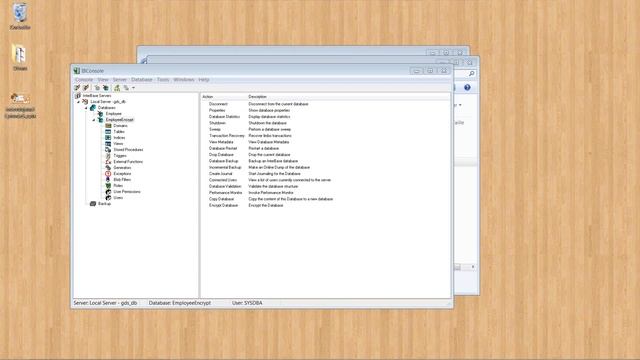Open the User Permissions node icon

pos(108,191)
